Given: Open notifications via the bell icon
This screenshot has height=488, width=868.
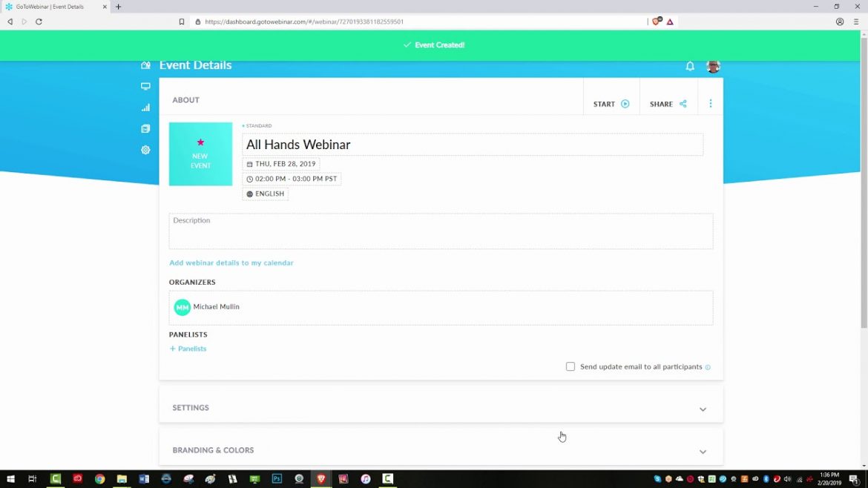Looking at the screenshot, I should pyautogui.click(x=689, y=66).
